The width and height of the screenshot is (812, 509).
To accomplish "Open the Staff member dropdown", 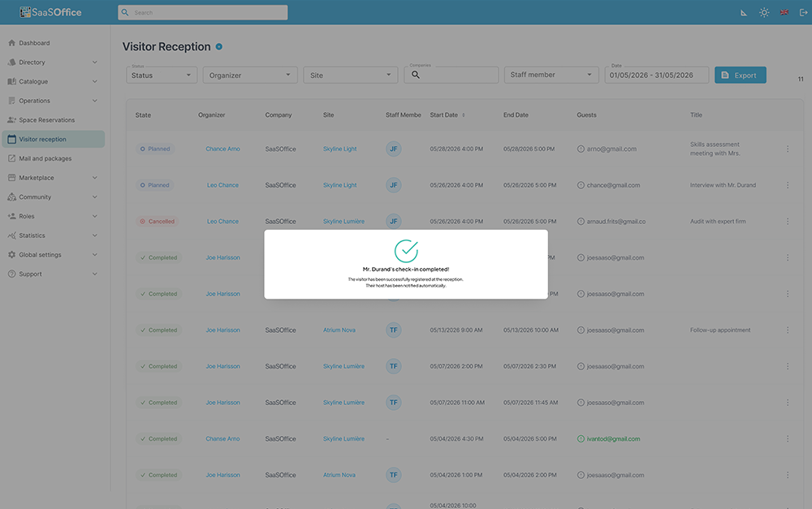I will coord(551,75).
